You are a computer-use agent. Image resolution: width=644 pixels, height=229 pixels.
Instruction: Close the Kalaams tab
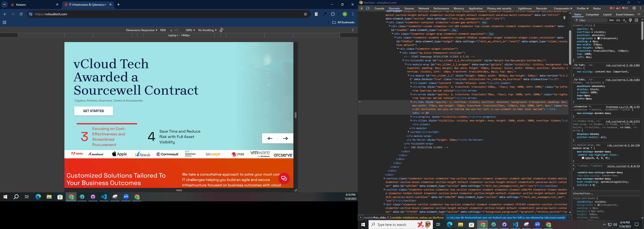click(x=57, y=4)
